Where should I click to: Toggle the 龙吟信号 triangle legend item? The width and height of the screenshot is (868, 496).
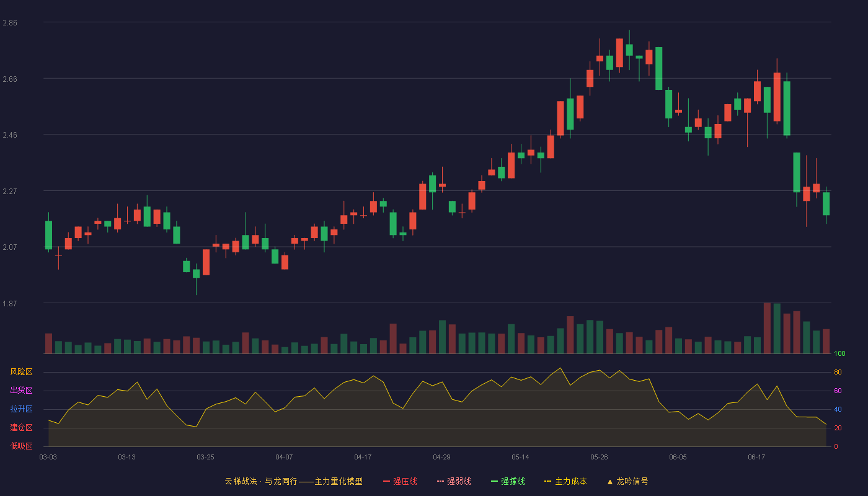click(627, 481)
